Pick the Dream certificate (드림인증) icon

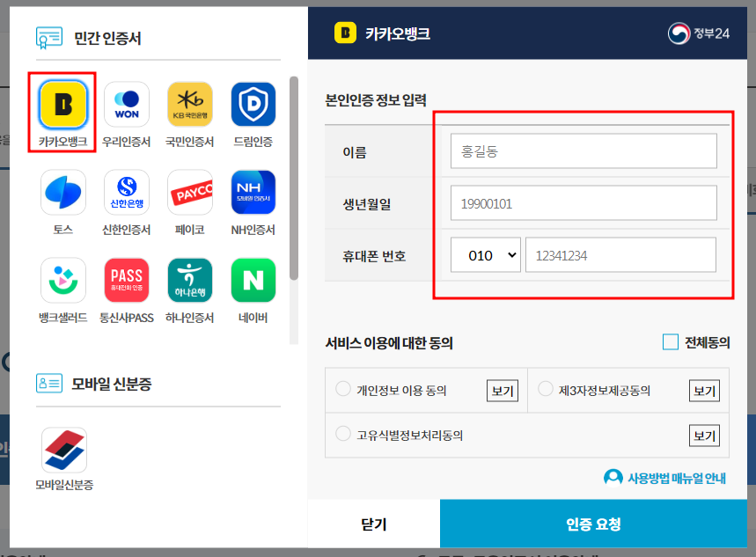(x=253, y=105)
